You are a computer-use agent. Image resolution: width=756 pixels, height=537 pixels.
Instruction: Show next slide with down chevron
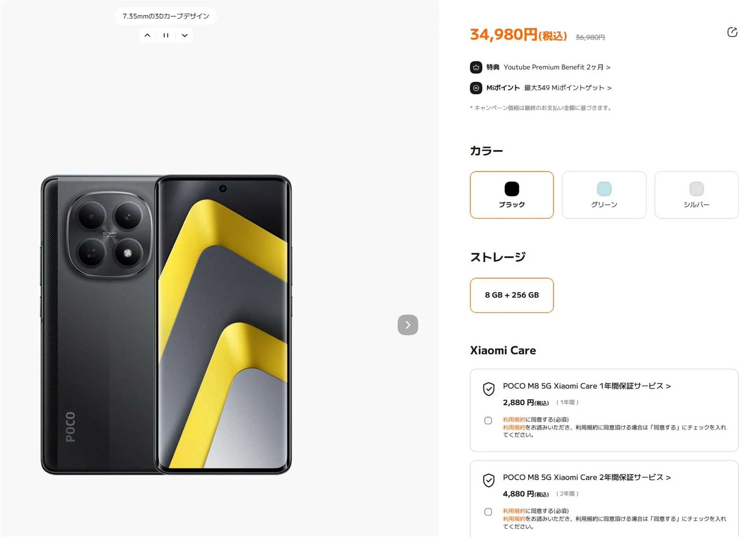point(184,35)
